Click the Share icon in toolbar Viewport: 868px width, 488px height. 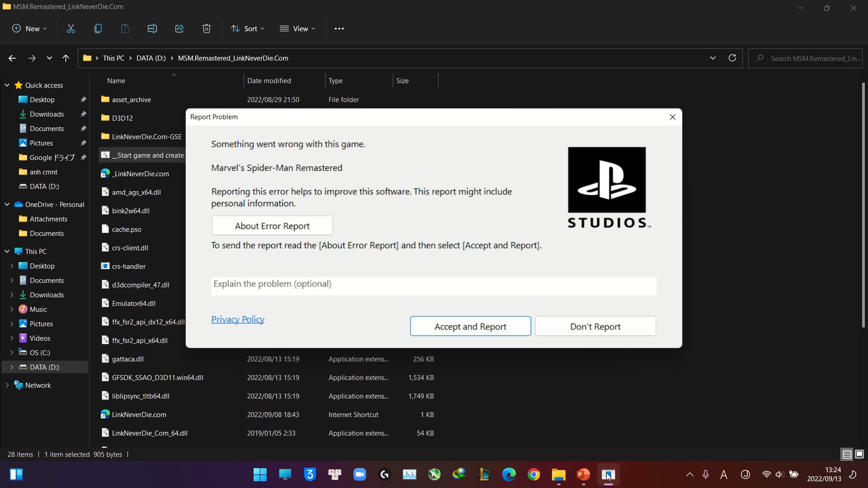179,28
